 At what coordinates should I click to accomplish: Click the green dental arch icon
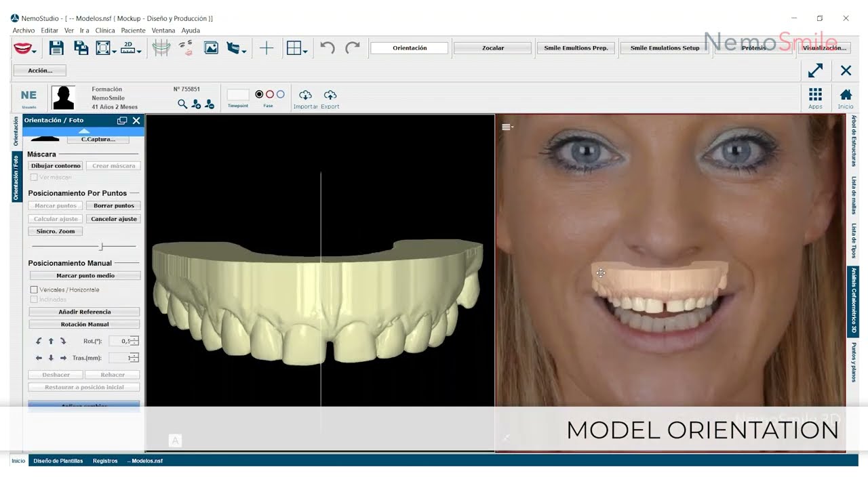pos(161,48)
